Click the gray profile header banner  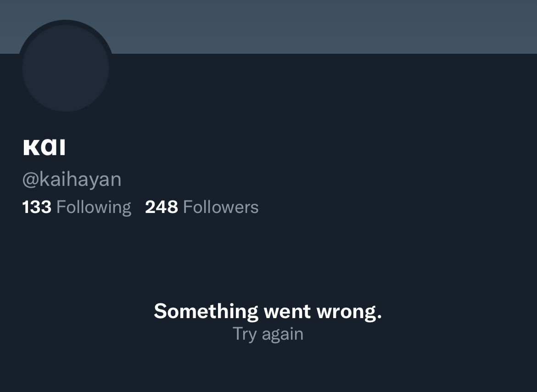[268, 27]
